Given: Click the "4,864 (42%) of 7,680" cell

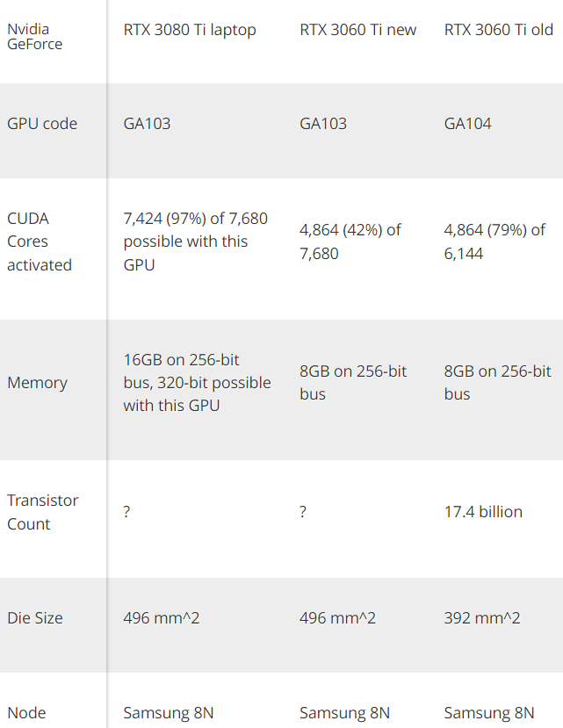Looking at the screenshot, I should coord(350,241).
